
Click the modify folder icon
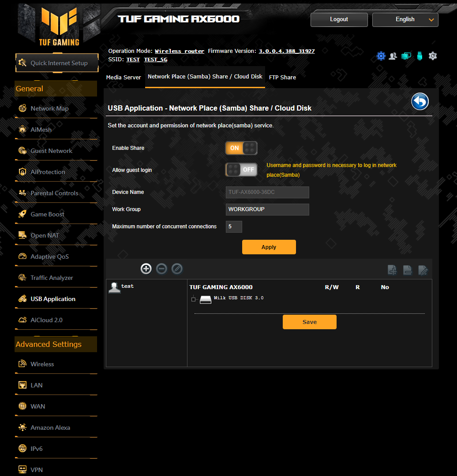[423, 270]
